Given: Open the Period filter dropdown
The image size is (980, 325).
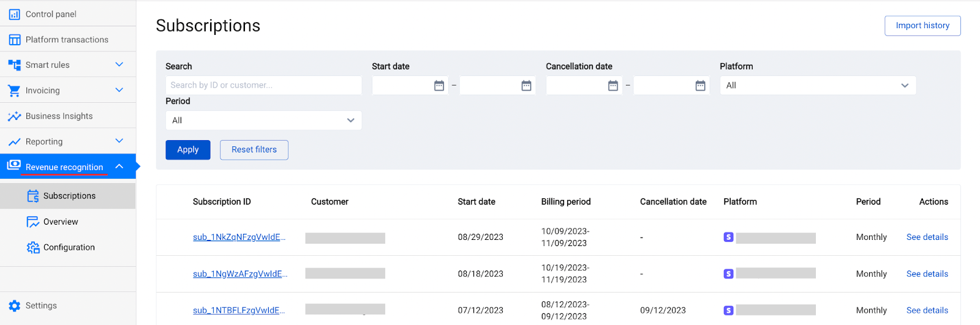Looking at the screenshot, I should [x=263, y=121].
